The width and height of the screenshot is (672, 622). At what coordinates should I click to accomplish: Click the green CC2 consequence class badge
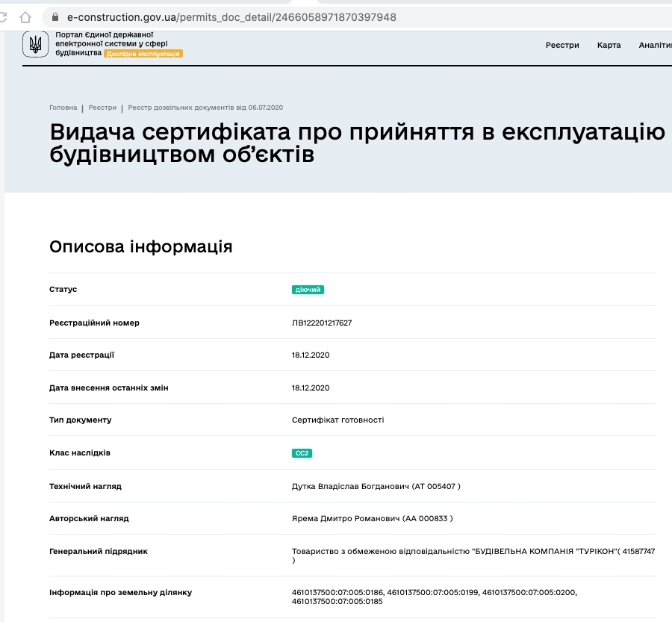pyautogui.click(x=302, y=453)
